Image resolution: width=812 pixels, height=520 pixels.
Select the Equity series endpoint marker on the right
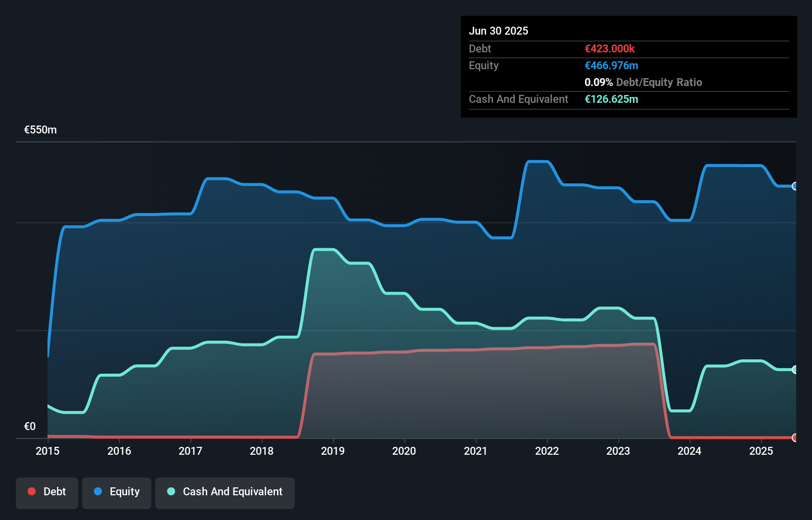click(x=794, y=186)
